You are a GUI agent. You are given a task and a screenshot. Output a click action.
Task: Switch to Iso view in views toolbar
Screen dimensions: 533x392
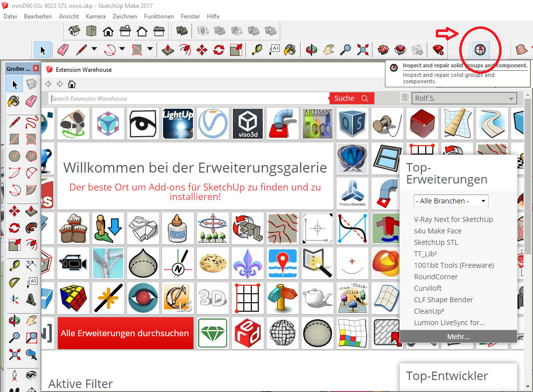click(74, 31)
